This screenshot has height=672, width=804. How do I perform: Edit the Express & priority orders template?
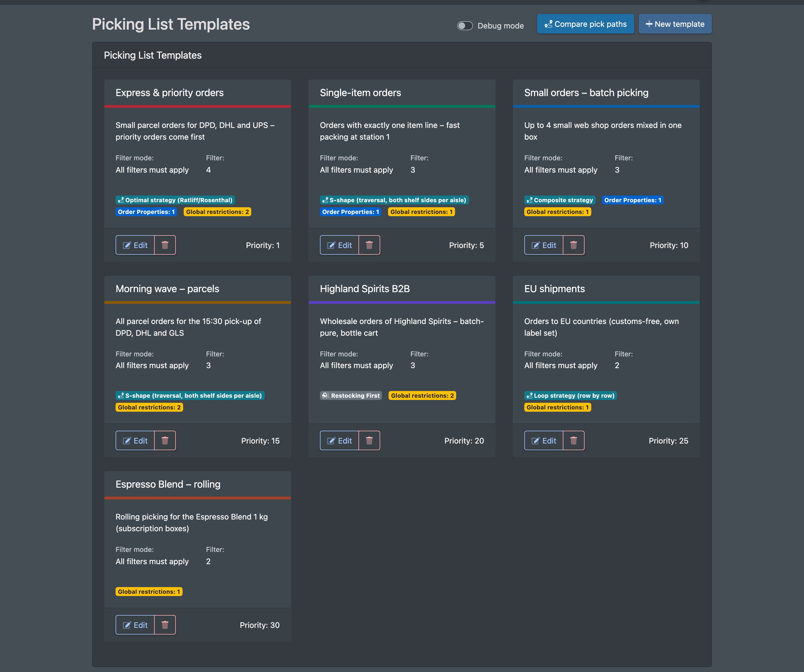click(135, 245)
